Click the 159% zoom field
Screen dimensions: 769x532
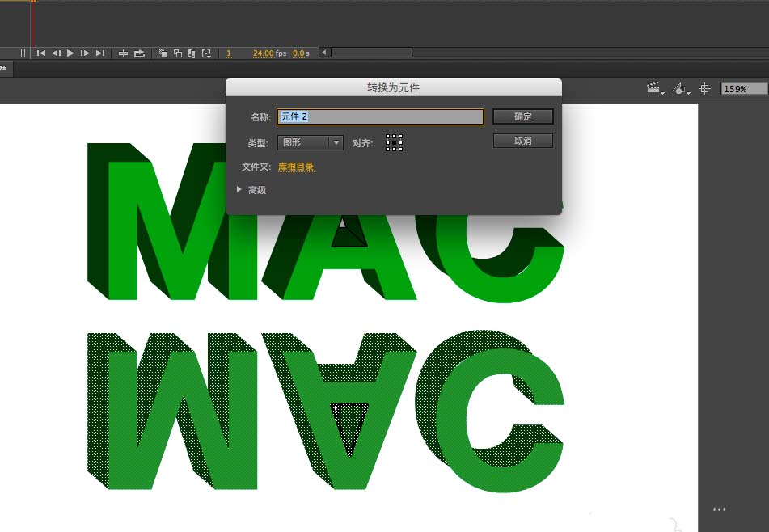[x=744, y=89]
